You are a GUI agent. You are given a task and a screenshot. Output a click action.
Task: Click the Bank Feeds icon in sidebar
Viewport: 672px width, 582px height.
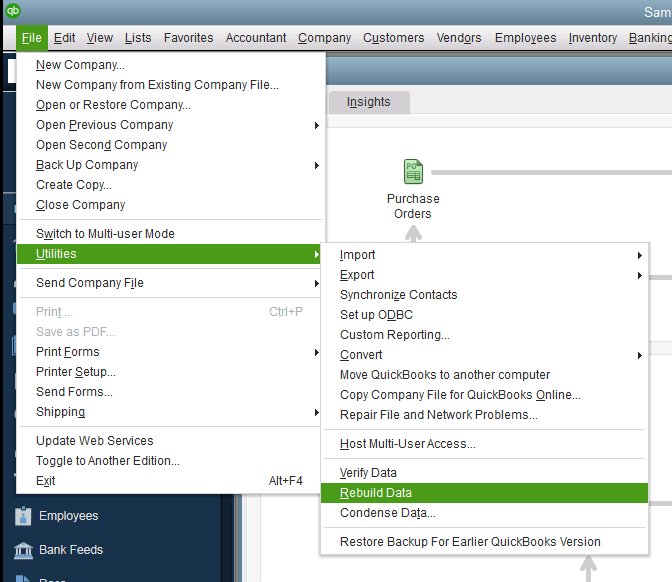pyautogui.click(x=23, y=550)
